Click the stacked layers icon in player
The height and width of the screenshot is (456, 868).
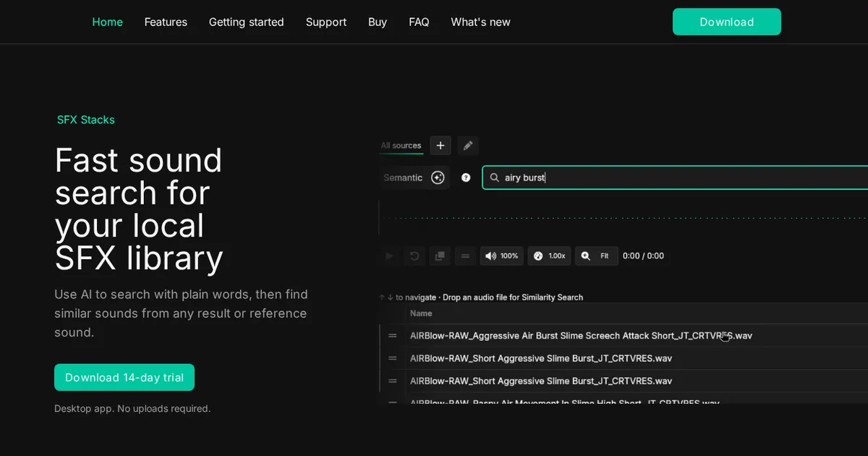(440, 256)
